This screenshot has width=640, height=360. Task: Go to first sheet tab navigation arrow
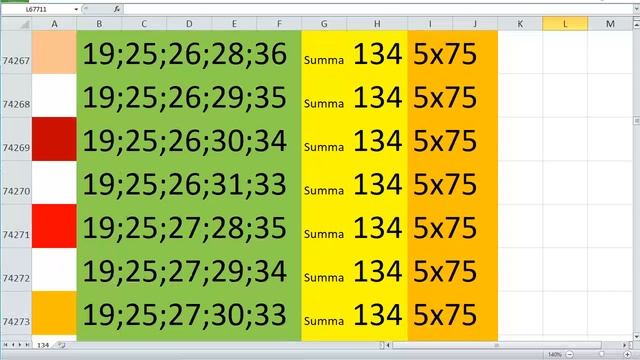click(6, 345)
